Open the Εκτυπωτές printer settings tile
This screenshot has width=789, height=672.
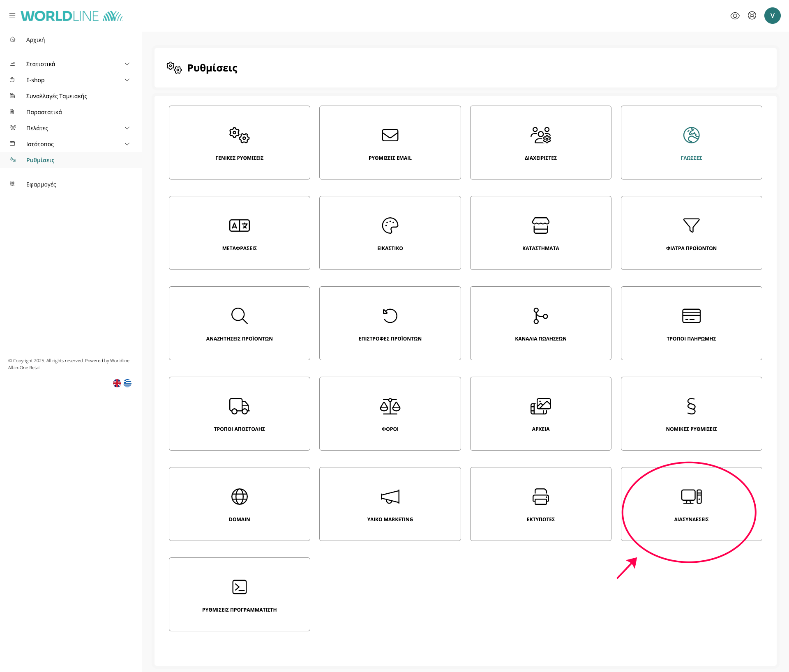(540, 504)
